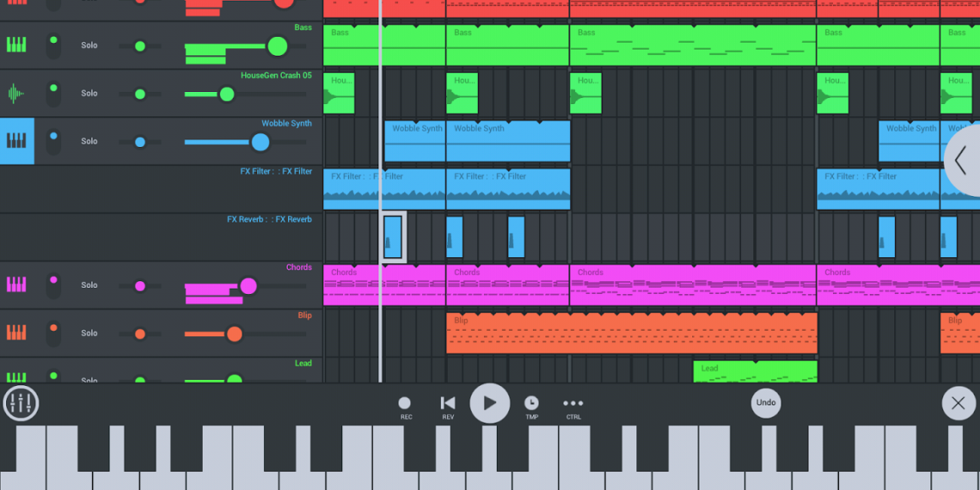This screenshot has height=490, width=980.
Task: Select the highlighted FX Reverb clip
Action: point(393,236)
